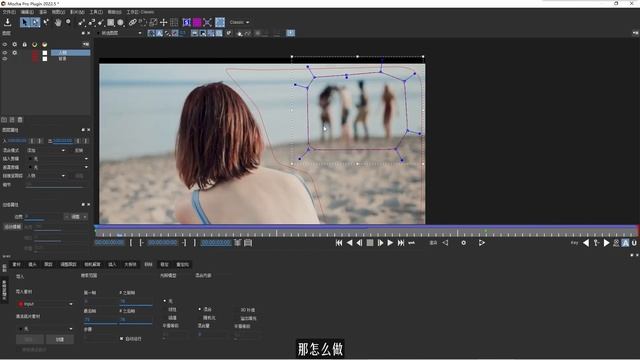Select the Create Bezier layer tool
Image resolution: width=640 pixels, height=360 pixels.
tap(91, 22)
